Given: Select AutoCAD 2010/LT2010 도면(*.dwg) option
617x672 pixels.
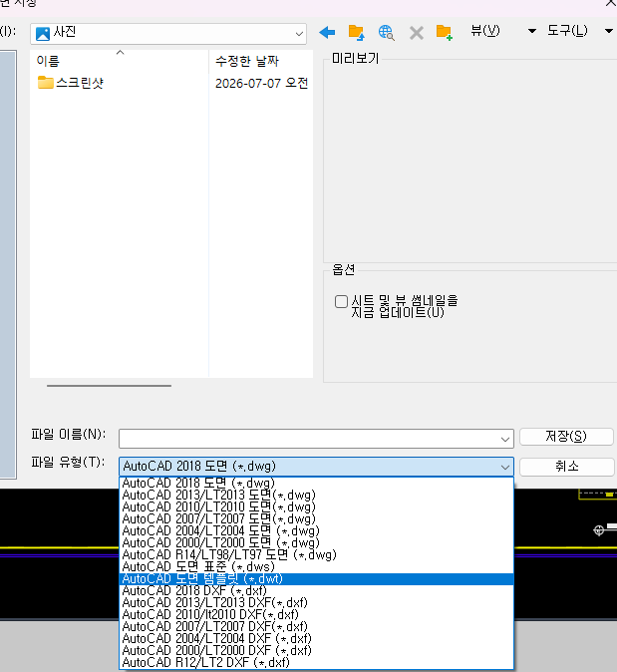Looking at the screenshot, I should (316, 507).
